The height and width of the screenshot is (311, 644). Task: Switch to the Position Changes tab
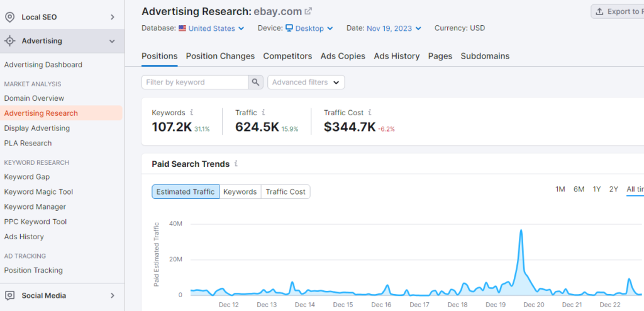tap(220, 56)
